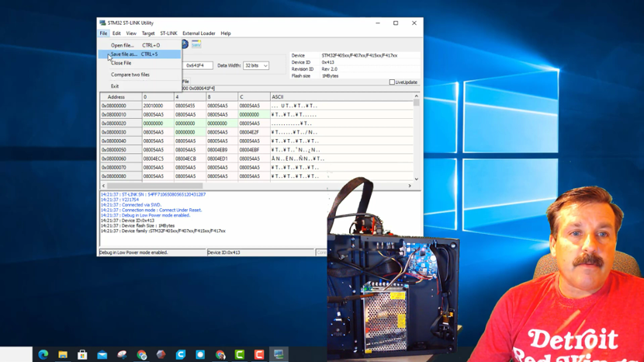The height and width of the screenshot is (362, 644).
Task: Open the External Loader menu
Action: tap(199, 33)
